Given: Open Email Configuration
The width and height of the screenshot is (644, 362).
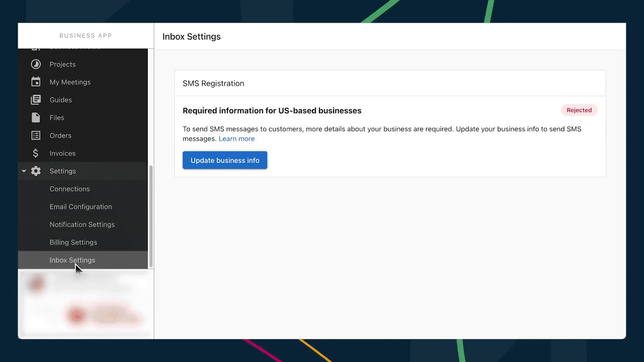Looking at the screenshot, I should [80, 207].
